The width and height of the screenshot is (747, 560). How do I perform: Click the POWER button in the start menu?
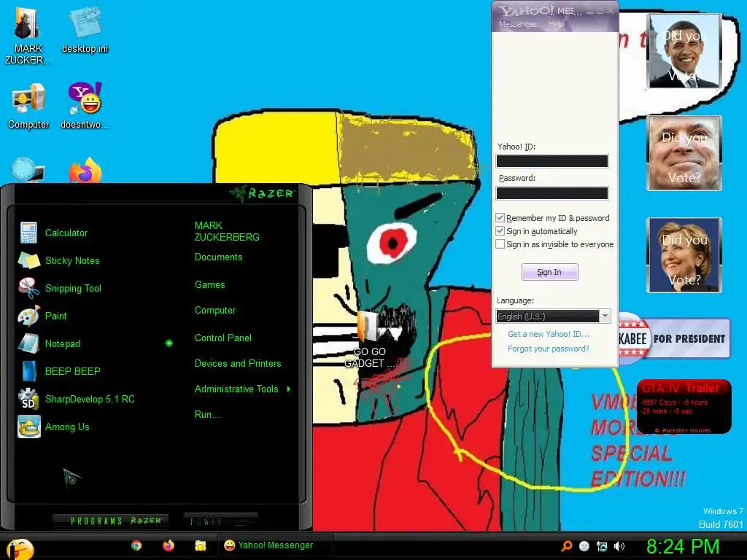[x=220, y=521]
